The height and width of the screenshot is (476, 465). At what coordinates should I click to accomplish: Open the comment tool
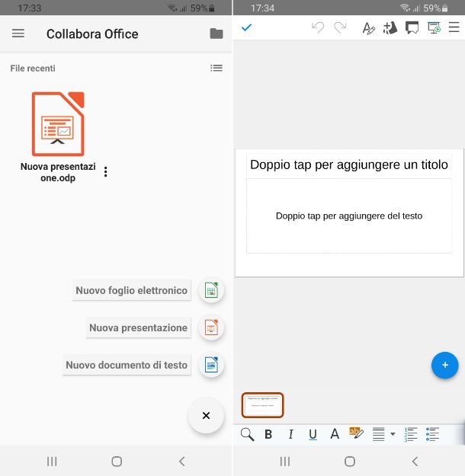(x=412, y=28)
